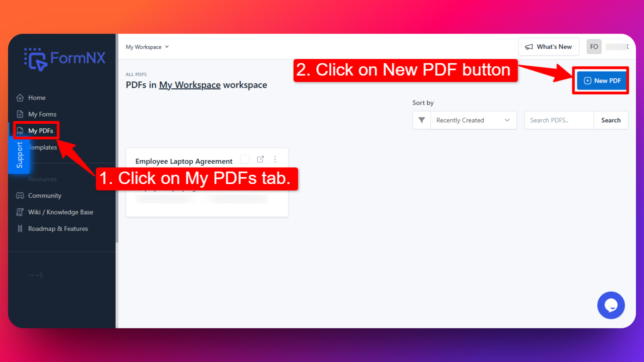The width and height of the screenshot is (644, 362).
Task: Open Wiki / Knowledge Base
Action: (60, 212)
